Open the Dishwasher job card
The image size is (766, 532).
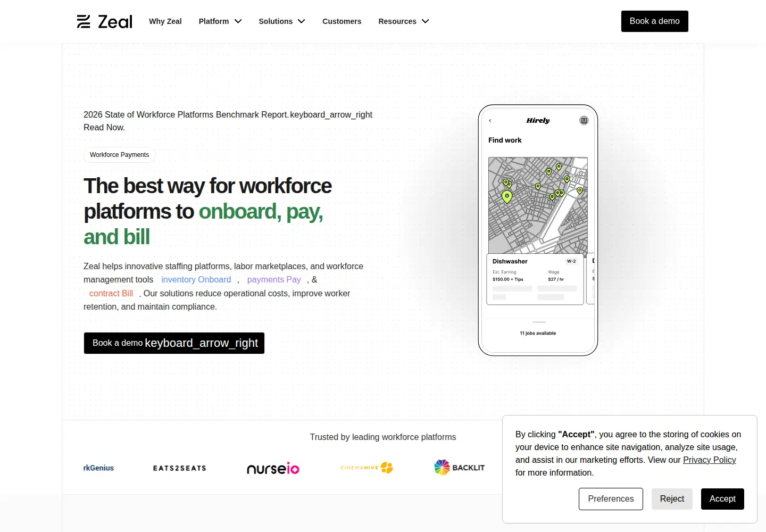[535, 279]
